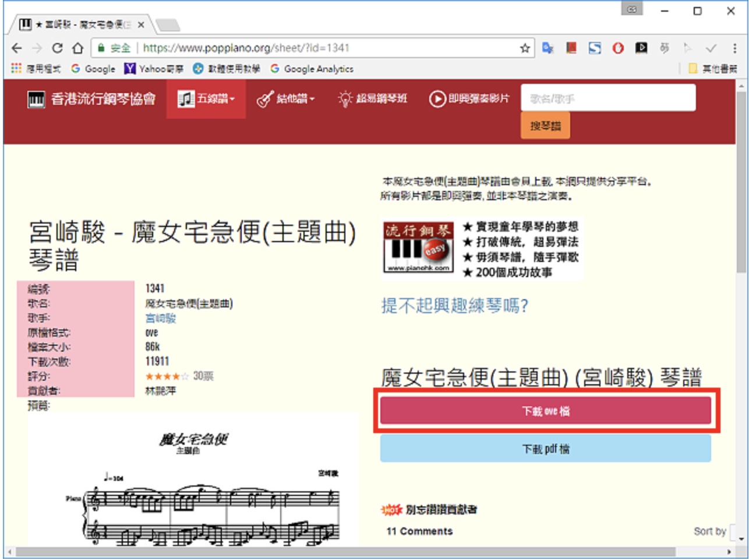Open the 軟體使用教學 bookmark

[x=227, y=69]
